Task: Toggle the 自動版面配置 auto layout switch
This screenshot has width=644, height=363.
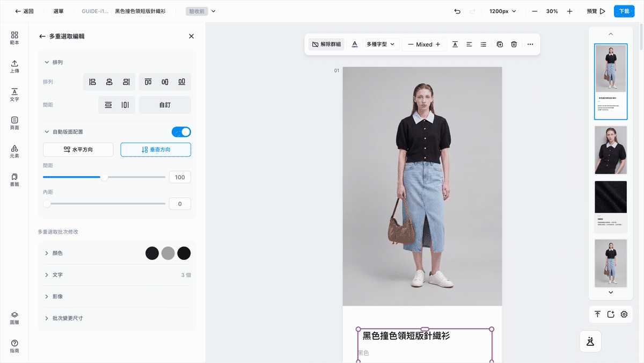Action: point(181,132)
